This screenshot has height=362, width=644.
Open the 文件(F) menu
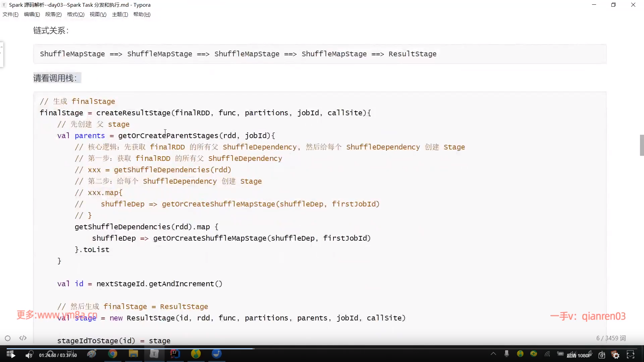click(10, 14)
